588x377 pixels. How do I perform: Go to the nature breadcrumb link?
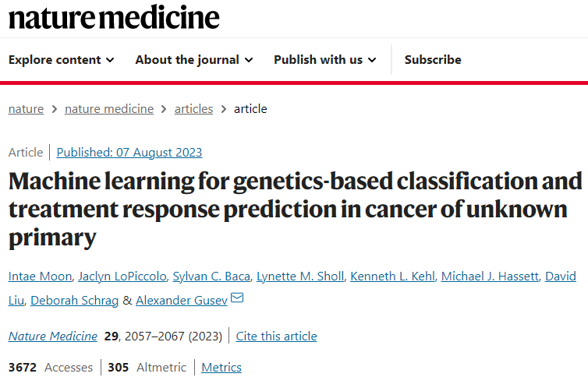tap(26, 109)
